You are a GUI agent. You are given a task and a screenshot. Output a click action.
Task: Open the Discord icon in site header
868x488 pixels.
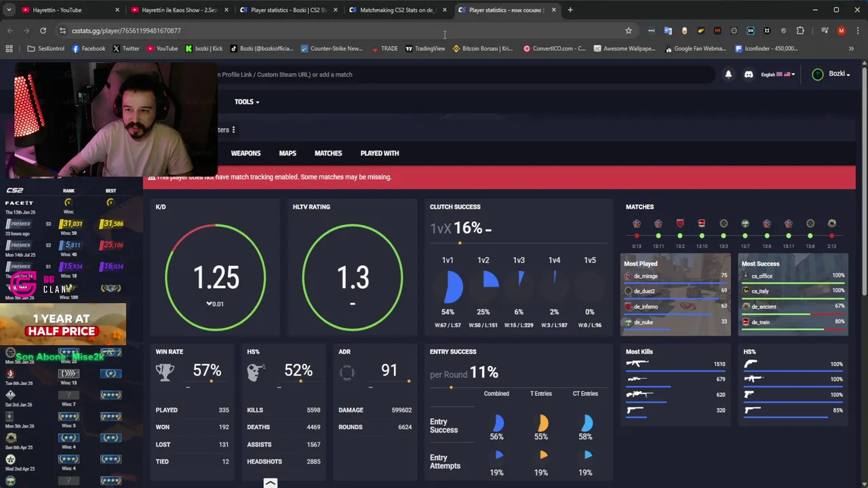[x=749, y=75]
